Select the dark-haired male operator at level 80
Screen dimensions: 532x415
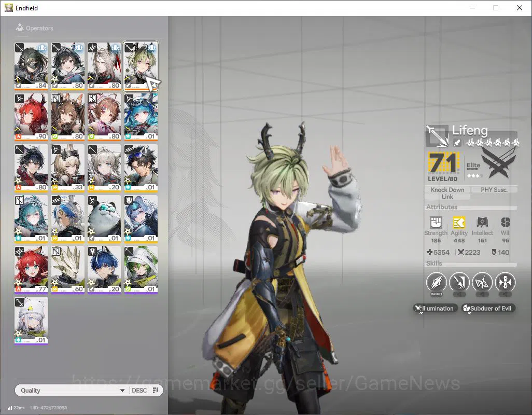pyautogui.click(x=31, y=168)
